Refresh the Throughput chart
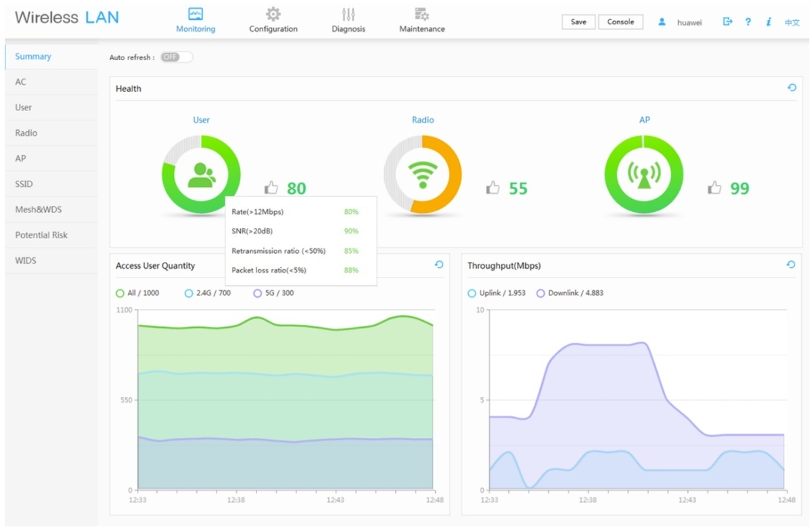The height and width of the screenshot is (530, 812). pyautogui.click(x=791, y=265)
